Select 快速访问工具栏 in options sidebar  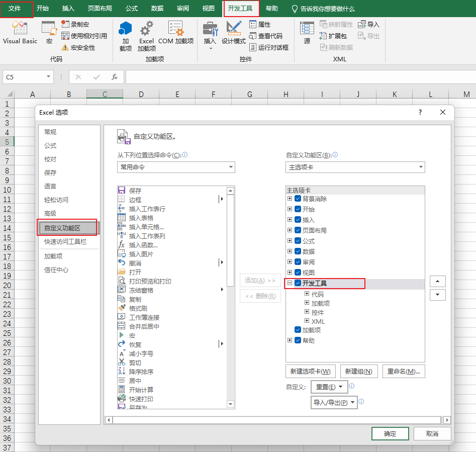pyautogui.click(x=65, y=242)
